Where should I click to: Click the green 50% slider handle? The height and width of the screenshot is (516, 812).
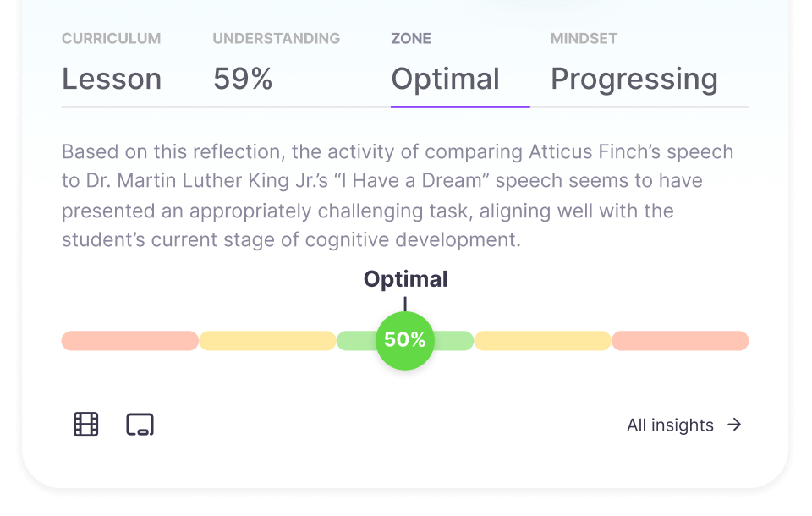point(405,340)
